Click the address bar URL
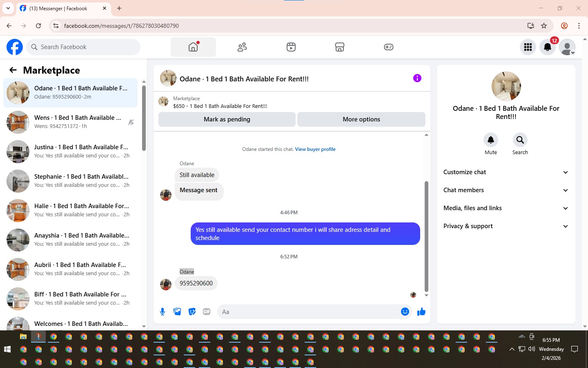The width and height of the screenshot is (588, 368). (121, 26)
